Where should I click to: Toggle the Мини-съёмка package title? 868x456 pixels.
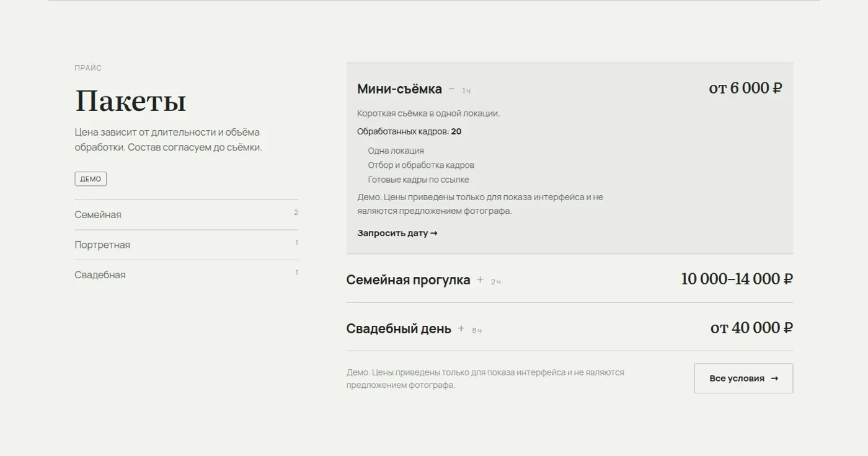399,89
